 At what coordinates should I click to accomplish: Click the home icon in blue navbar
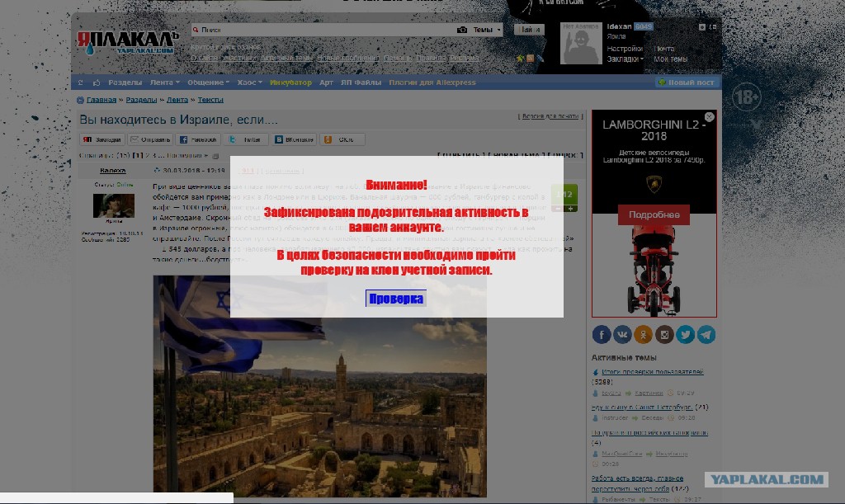81,82
